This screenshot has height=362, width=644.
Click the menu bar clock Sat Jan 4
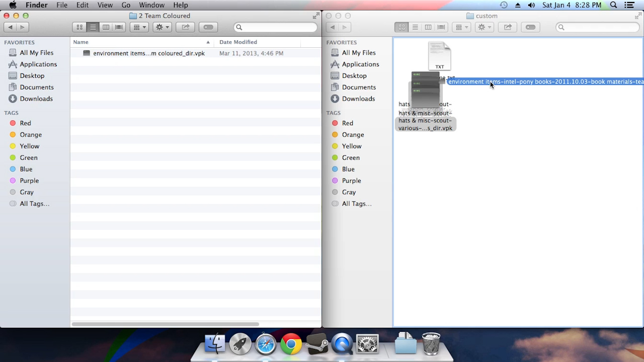point(572,5)
